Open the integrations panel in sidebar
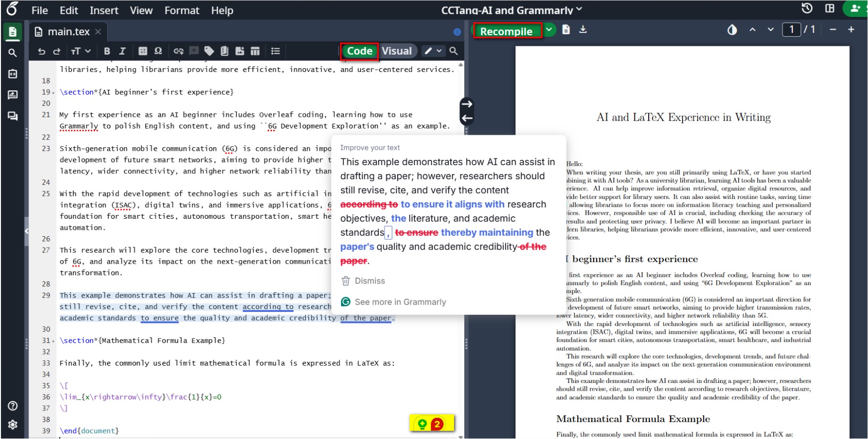 coord(13,74)
